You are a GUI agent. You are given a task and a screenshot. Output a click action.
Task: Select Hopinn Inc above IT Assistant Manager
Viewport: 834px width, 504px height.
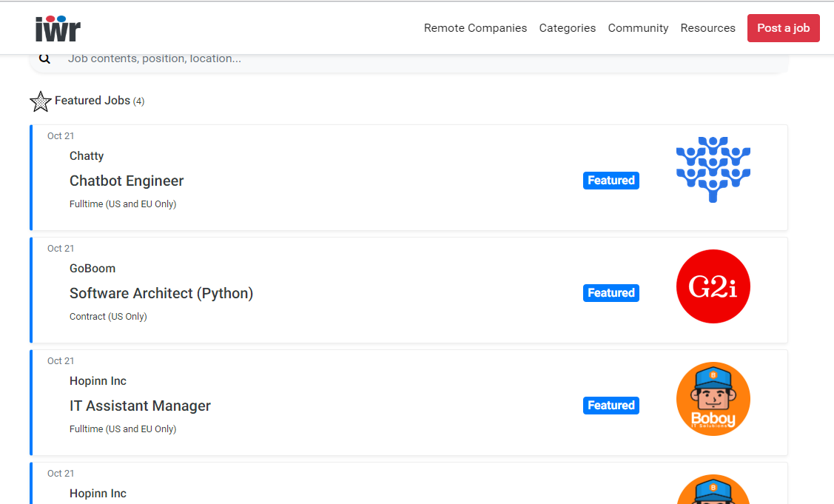pyautogui.click(x=98, y=381)
